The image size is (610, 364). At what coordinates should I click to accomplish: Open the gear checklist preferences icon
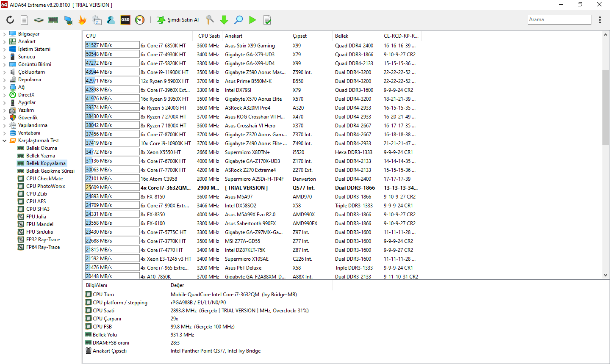(97, 19)
